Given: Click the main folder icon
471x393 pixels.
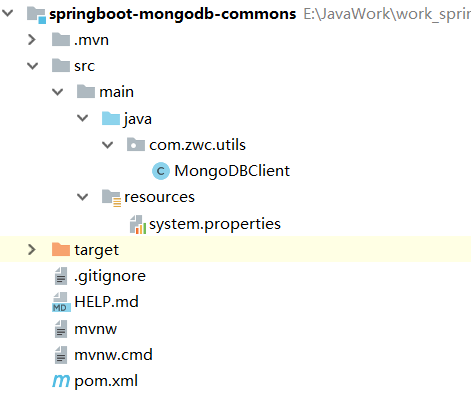Looking at the screenshot, I should 86,92.
